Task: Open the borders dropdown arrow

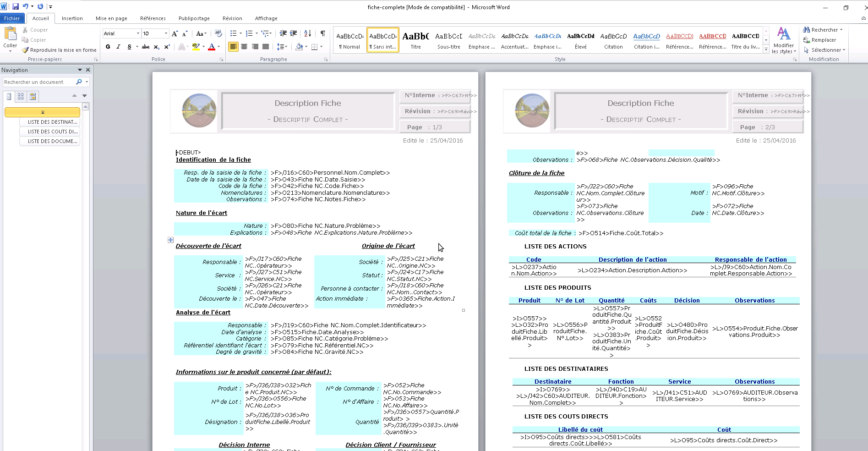Action: 322,47
